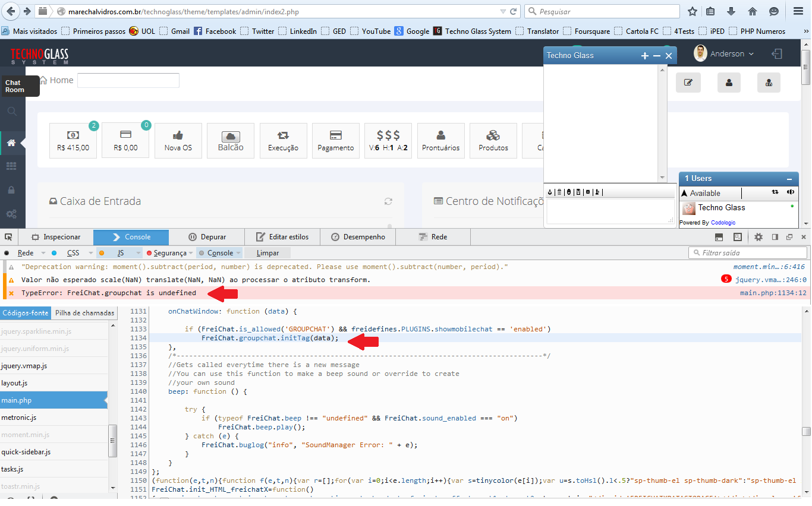The height and width of the screenshot is (506, 812).
Task: Switch to Pilha de chamadas tab
Action: pyautogui.click(x=84, y=313)
